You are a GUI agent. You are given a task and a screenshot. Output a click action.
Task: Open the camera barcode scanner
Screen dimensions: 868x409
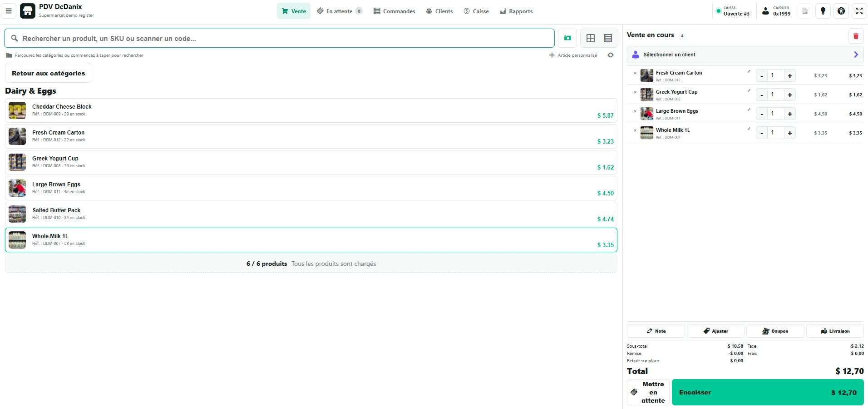click(567, 38)
